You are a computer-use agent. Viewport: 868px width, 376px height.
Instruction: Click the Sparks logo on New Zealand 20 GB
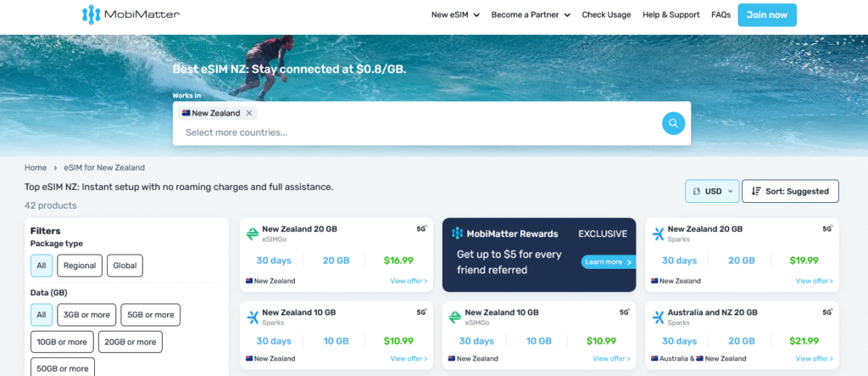click(x=658, y=233)
